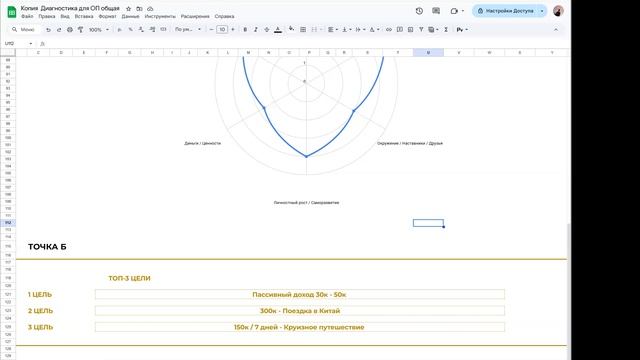640x360 pixels.
Task: Expand the name box dropdown arrow
Action: click(x=31, y=43)
